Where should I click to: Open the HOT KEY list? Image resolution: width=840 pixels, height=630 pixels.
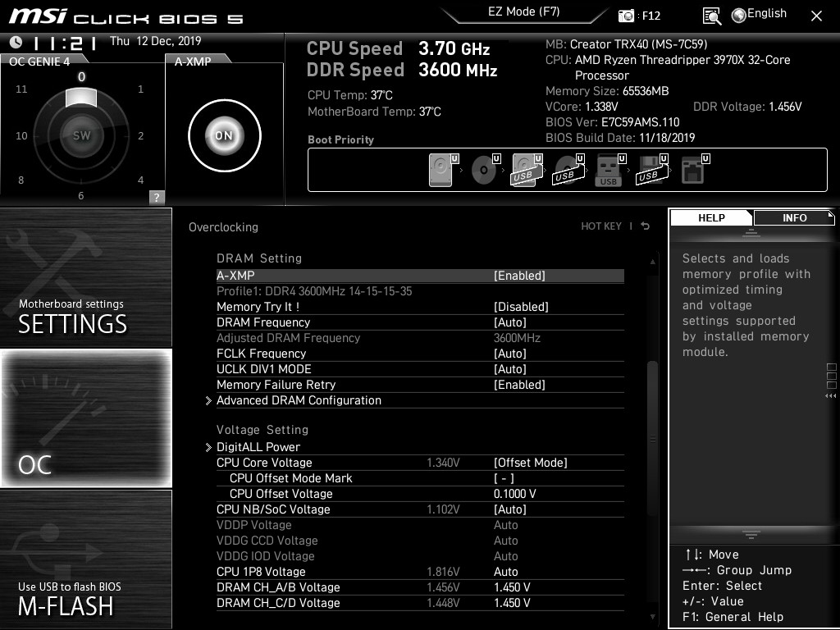pyautogui.click(x=601, y=226)
